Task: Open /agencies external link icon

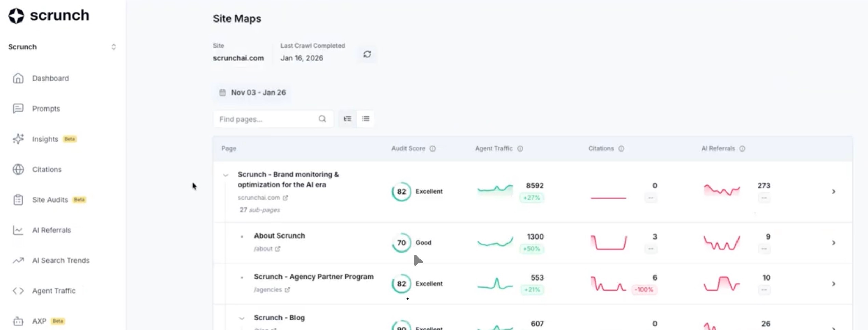Action: pyautogui.click(x=287, y=290)
